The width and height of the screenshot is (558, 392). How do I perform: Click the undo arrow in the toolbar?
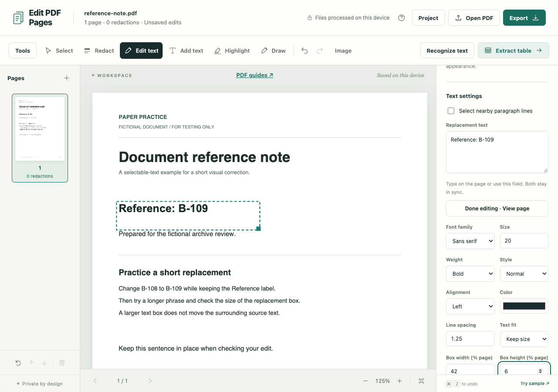coord(305,51)
